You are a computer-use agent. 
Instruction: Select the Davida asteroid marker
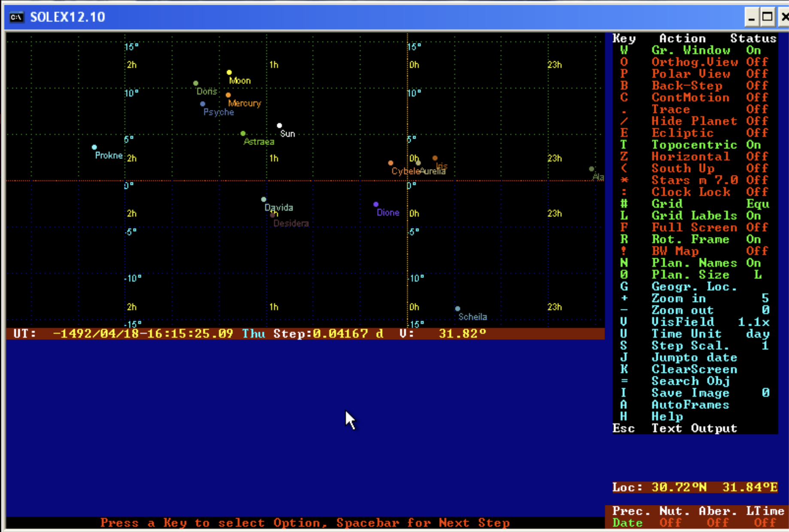pos(263,199)
